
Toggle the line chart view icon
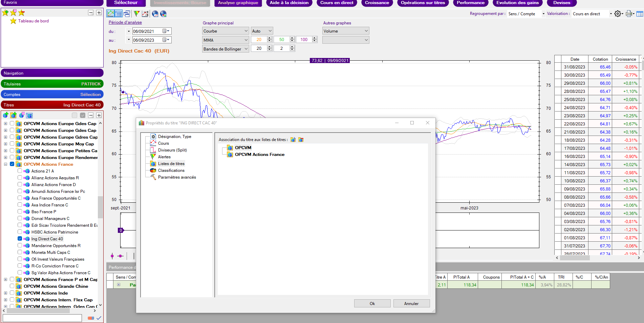click(110, 14)
